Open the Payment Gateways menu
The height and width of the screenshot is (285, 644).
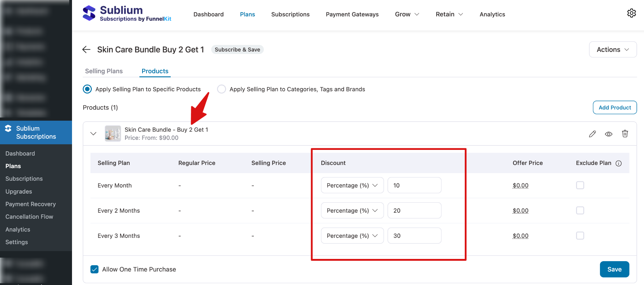click(x=352, y=14)
